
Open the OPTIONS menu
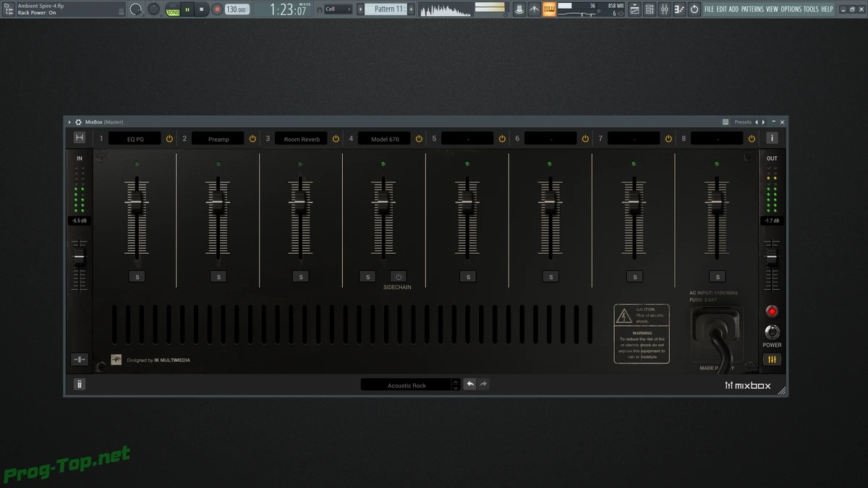click(x=791, y=9)
